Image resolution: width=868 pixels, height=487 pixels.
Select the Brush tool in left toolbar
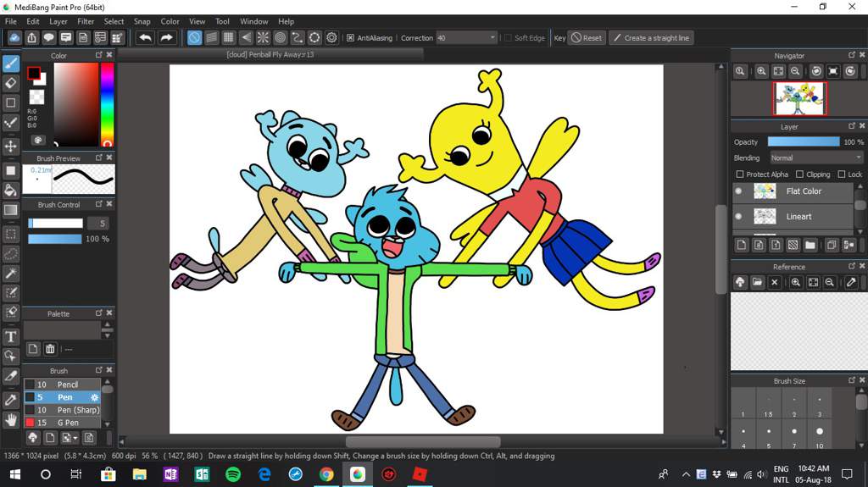click(x=10, y=63)
